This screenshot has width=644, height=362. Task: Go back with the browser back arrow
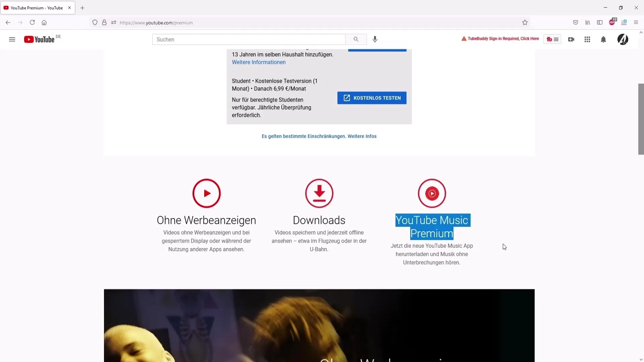[x=8, y=22]
